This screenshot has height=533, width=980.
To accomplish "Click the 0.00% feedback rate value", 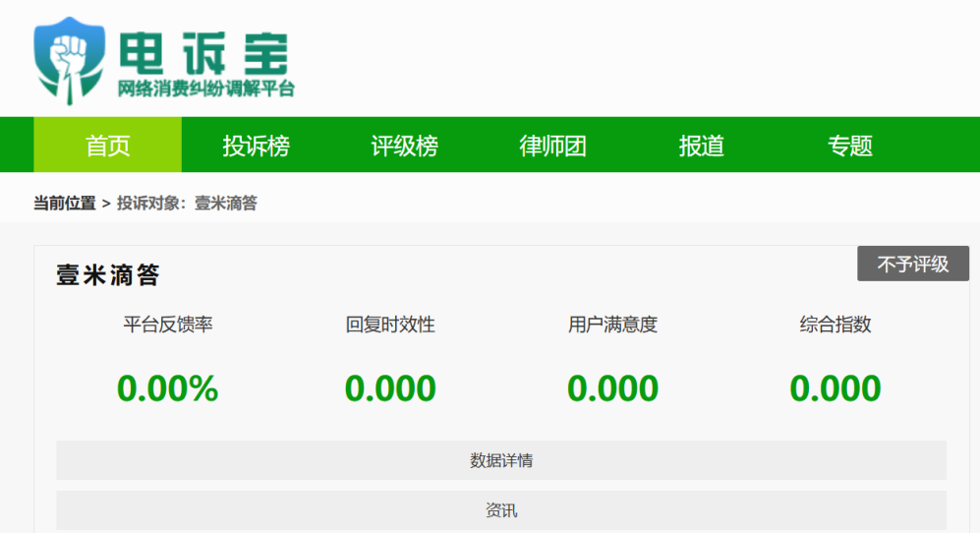I will tap(167, 387).
